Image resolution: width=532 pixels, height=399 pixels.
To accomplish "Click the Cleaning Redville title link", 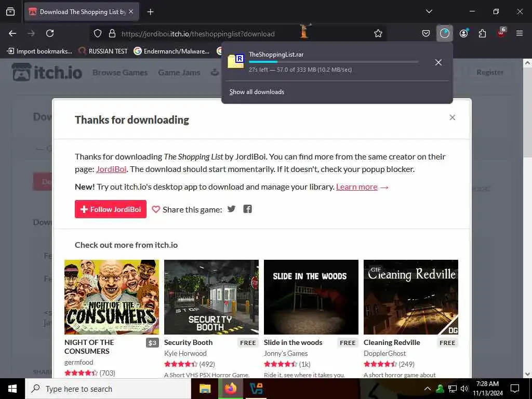I will (392, 343).
